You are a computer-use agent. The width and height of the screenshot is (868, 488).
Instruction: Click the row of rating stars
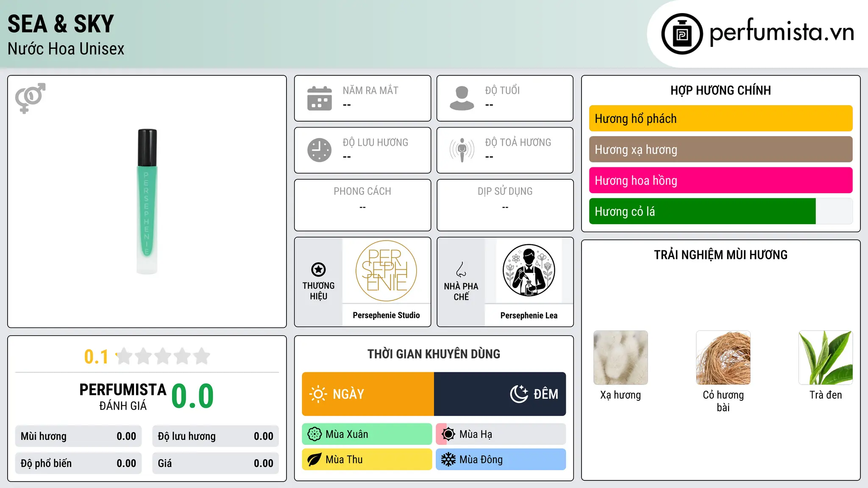(x=163, y=356)
